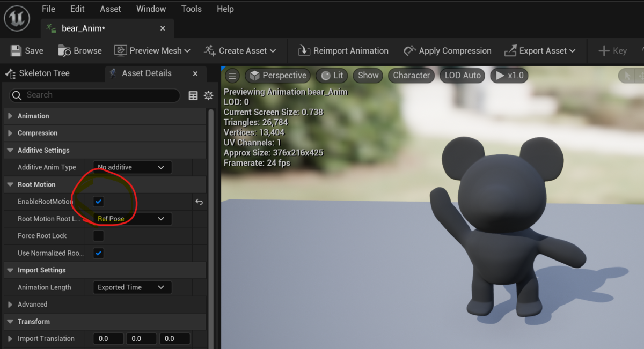The width and height of the screenshot is (644, 349).
Task: Enable the Force Root Lock checkbox
Action: [98, 236]
